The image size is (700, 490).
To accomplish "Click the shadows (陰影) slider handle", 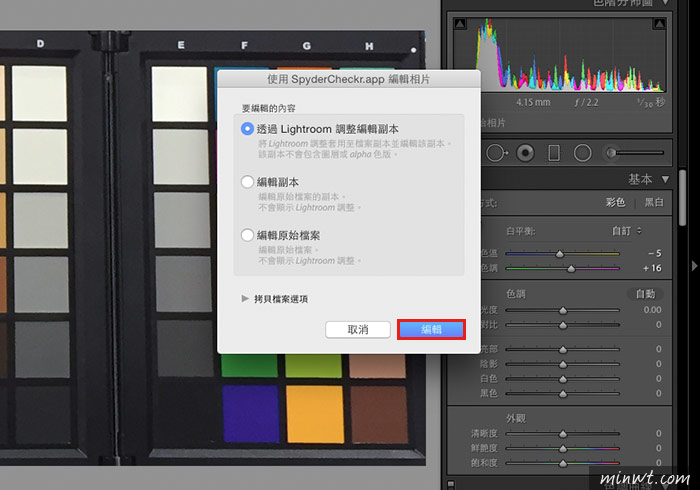I will (x=563, y=364).
